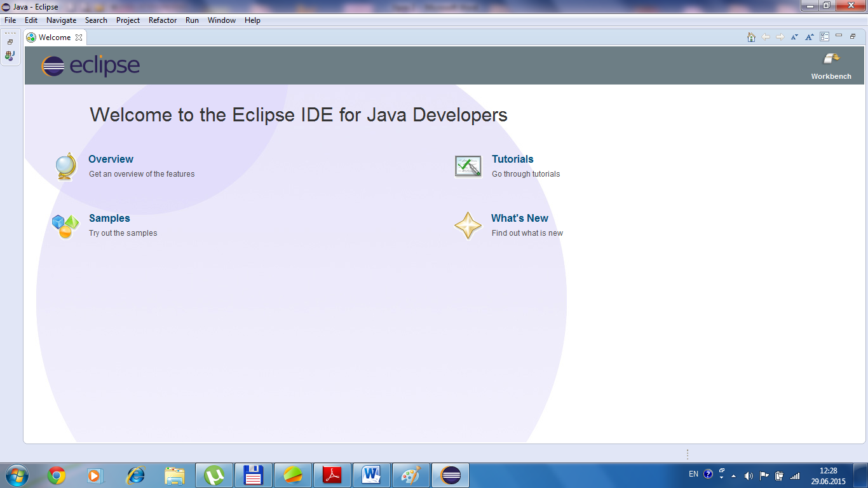
Task: Magnify the Welcome page font size
Action: pos(810,37)
